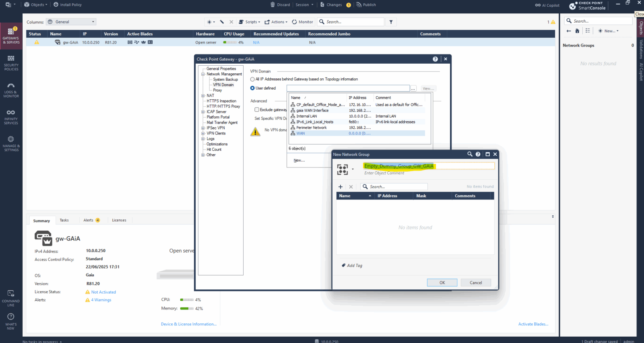This screenshot has width=644, height=343.
Task: Click the GATEWAYS & SERVERS sidebar icon
Action: point(11,36)
